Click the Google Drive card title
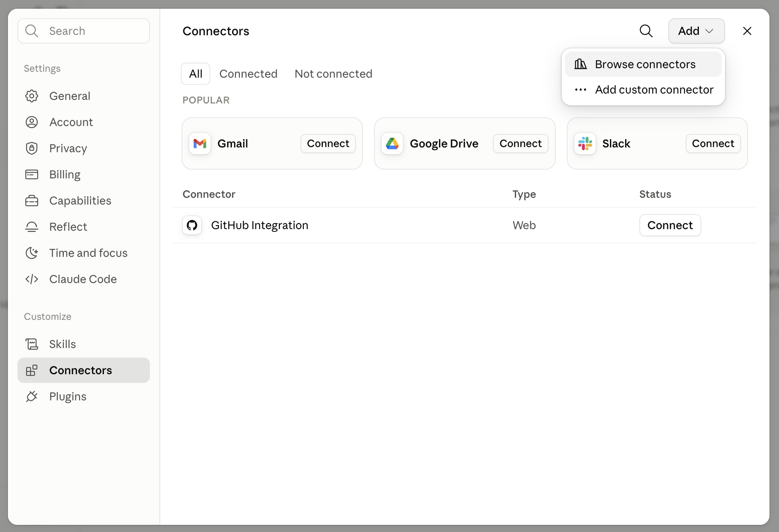 (444, 144)
